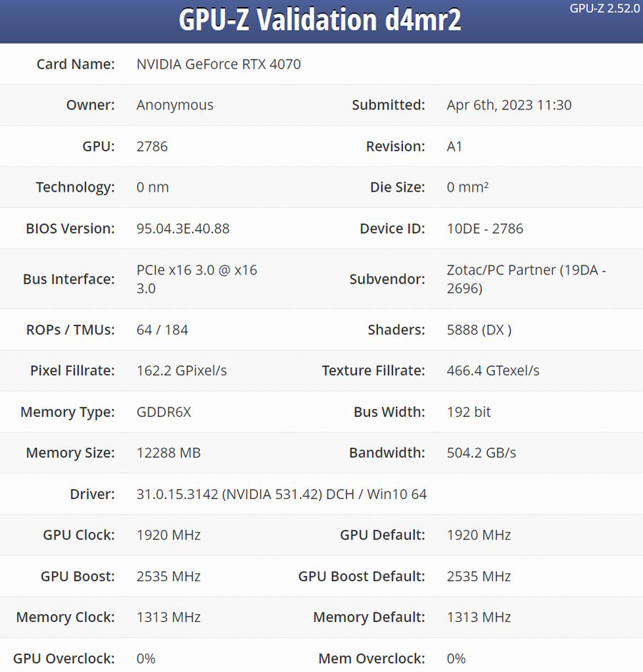The width and height of the screenshot is (643, 672).
Task: Click the Texture Fillrate 466.4 GTexel/s value
Action: pos(493,371)
